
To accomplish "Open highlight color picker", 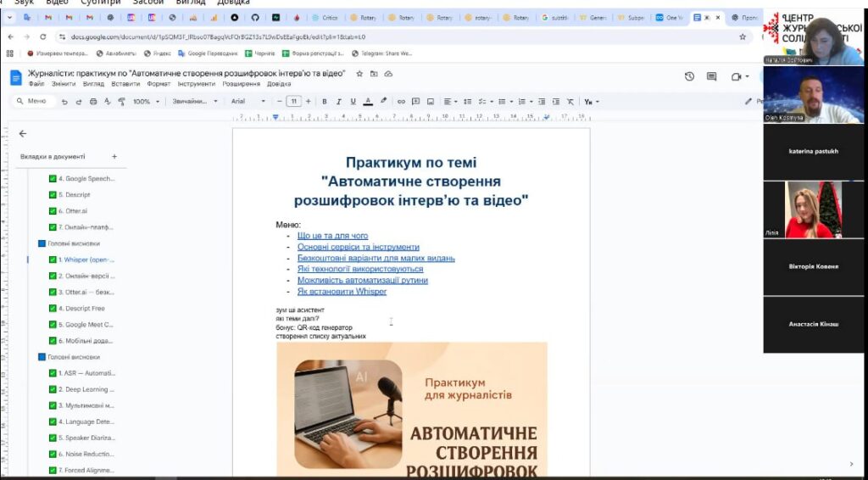I will coord(383,102).
